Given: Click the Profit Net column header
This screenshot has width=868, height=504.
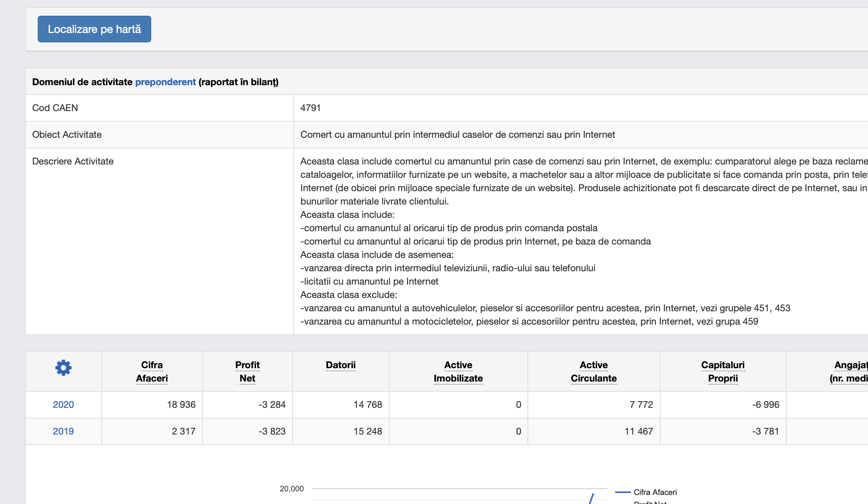Looking at the screenshot, I should tap(247, 371).
